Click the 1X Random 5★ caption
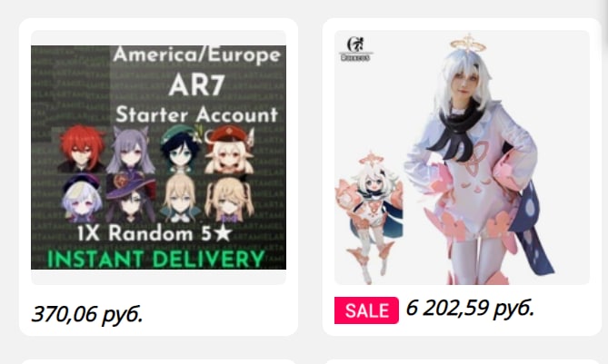Screen dimensions: 608x364 (x=154, y=233)
